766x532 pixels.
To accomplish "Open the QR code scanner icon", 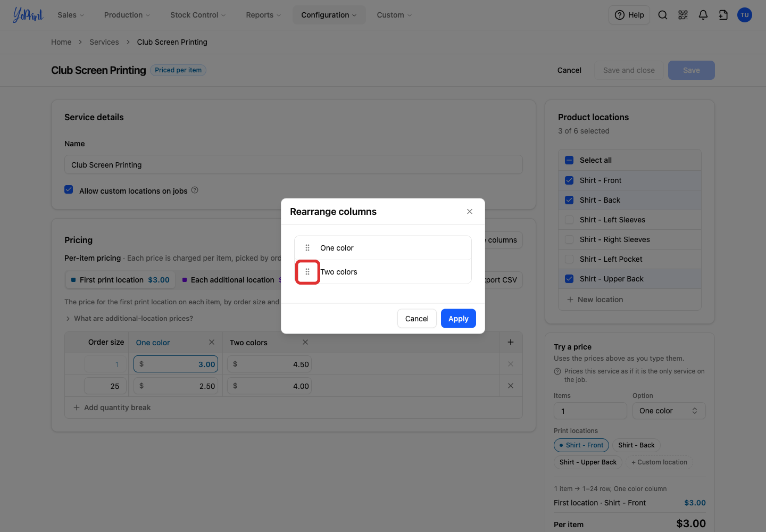I will [683, 15].
